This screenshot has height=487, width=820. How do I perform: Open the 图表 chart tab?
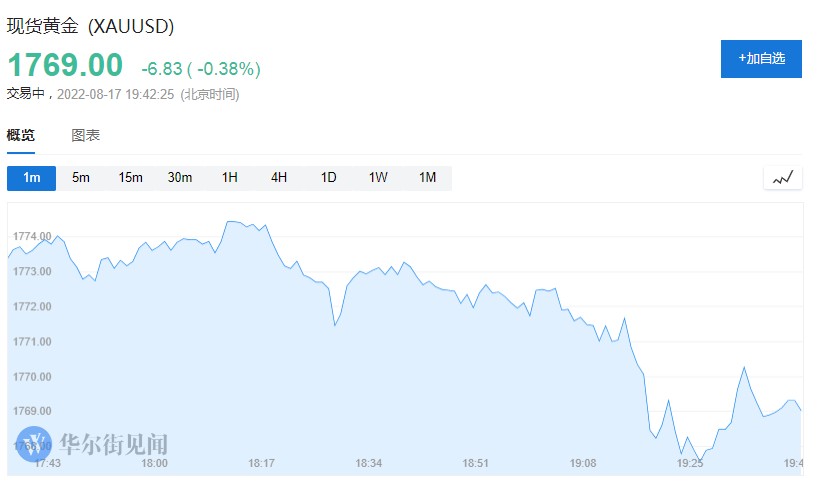[x=86, y=135]
